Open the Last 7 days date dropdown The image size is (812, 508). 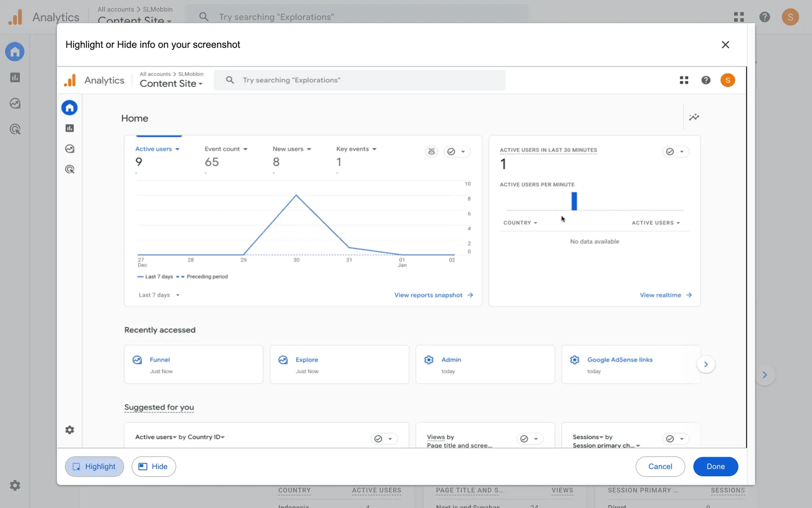(x=159, y=295)
